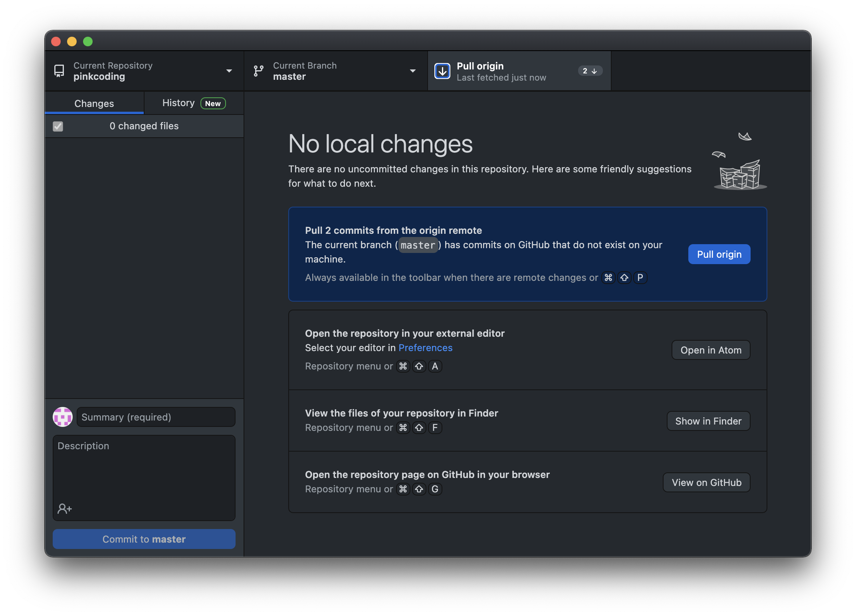
Task: Click Open in Atom button
Action: tap(711, 350)
